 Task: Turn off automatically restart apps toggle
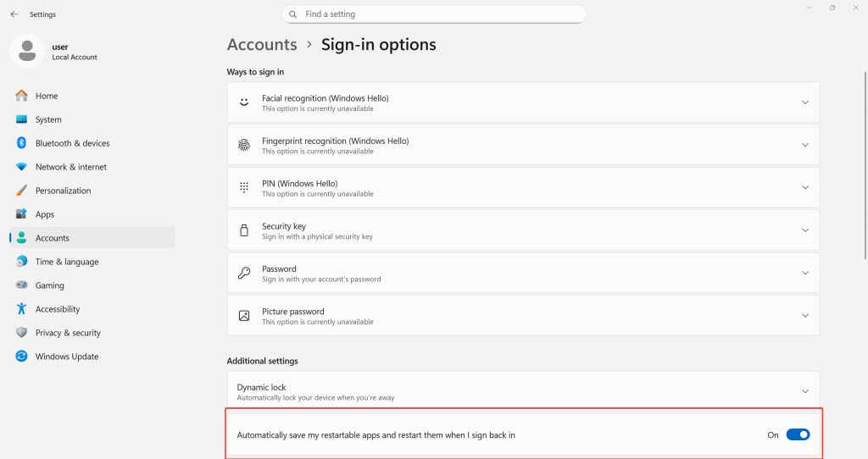pos(798,434)
